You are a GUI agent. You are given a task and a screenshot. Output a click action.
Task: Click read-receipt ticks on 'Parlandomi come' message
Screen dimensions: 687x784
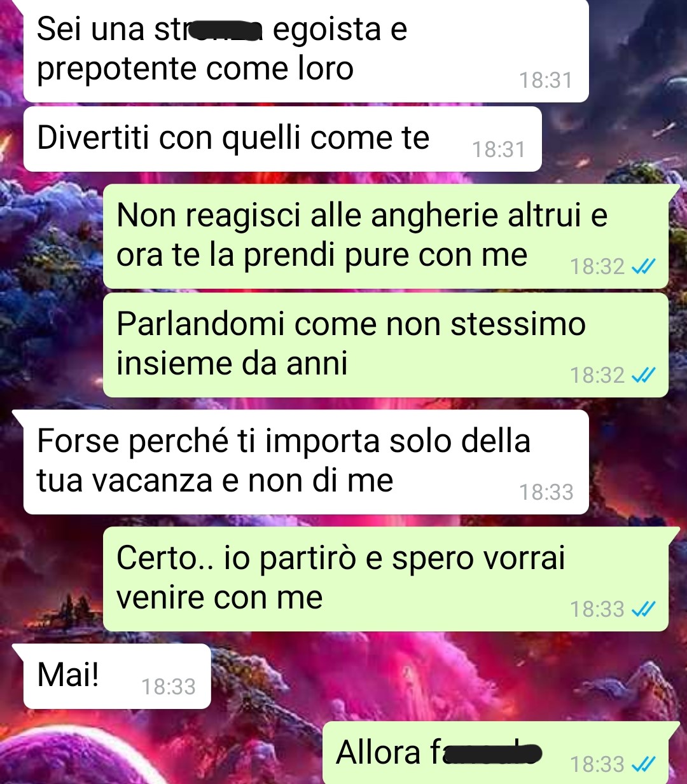(x=643, y=376)
